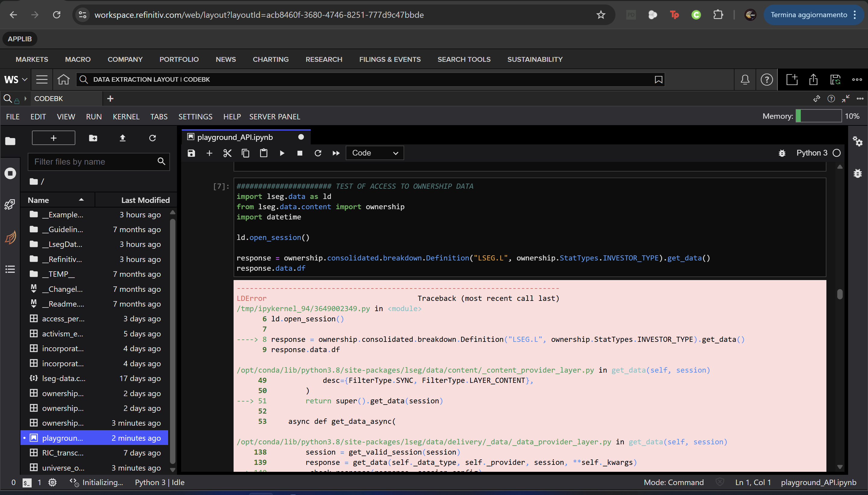Click the Memory usage indicator bar
The image size is (868, 495).
pyautogui.click(x=819, y=116)
